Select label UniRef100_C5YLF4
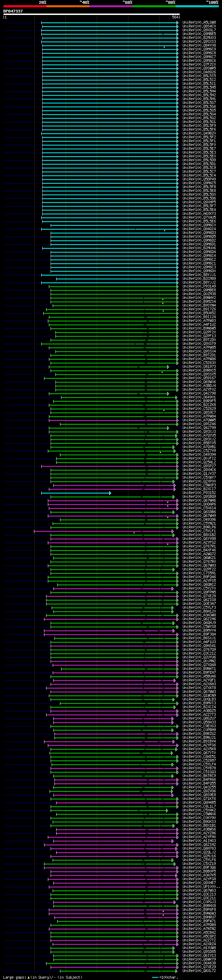222x980 pixels. (199, 764)
